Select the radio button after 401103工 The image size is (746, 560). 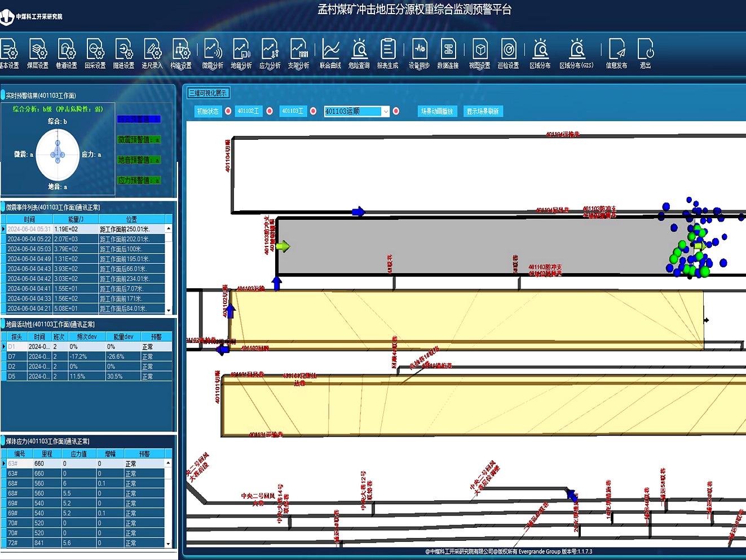tap(313, 111)
